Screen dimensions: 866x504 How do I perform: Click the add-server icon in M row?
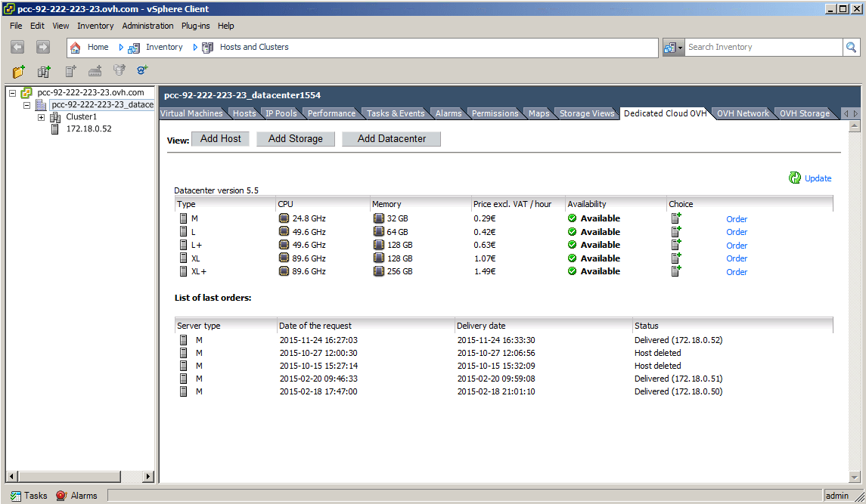point(676,218)
